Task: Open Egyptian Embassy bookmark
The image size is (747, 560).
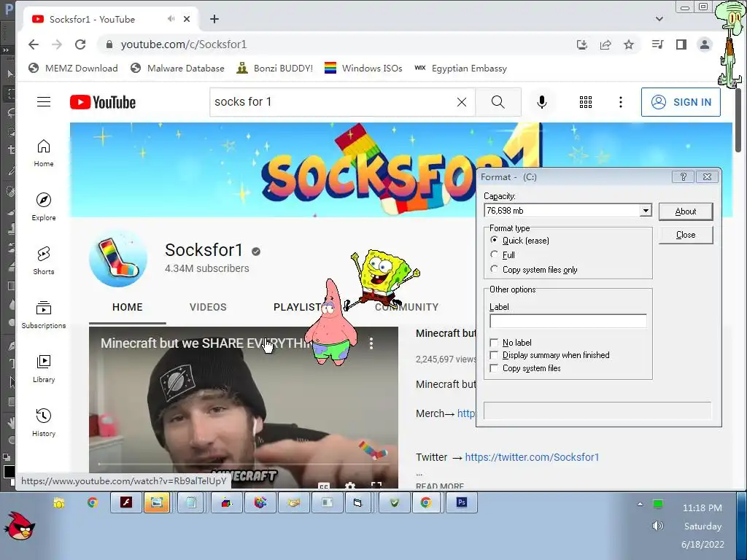Action: tap(461, 68)
